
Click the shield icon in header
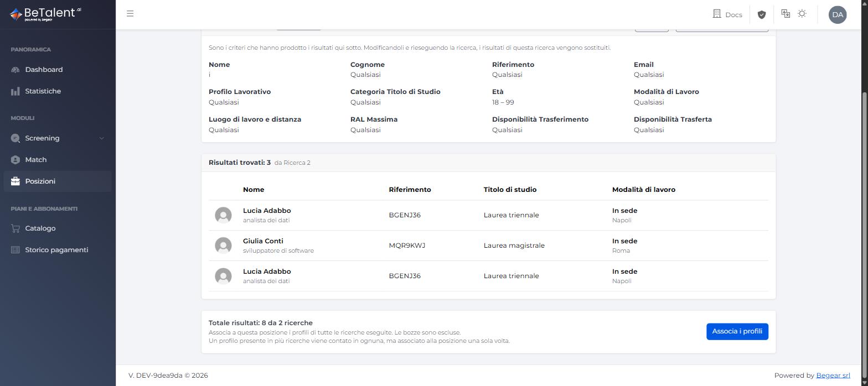coord(762,14)
